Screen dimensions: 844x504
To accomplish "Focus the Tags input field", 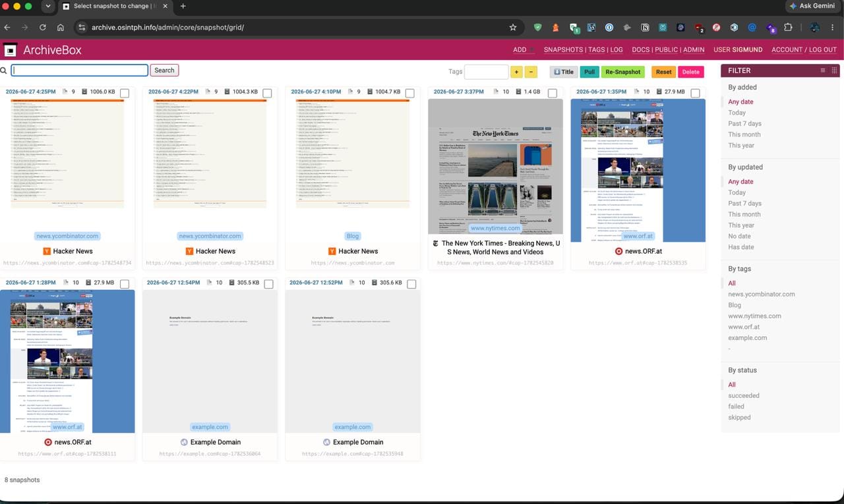I will click(487, 72).
